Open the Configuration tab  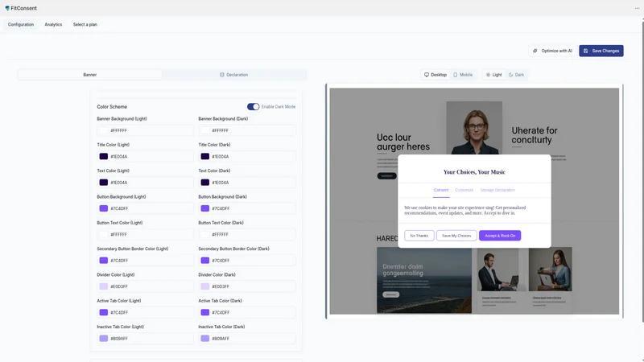click(x=21, y=25)
